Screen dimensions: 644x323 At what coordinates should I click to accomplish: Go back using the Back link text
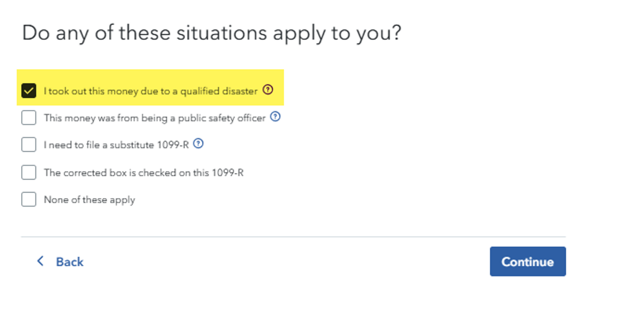[70, 262]
